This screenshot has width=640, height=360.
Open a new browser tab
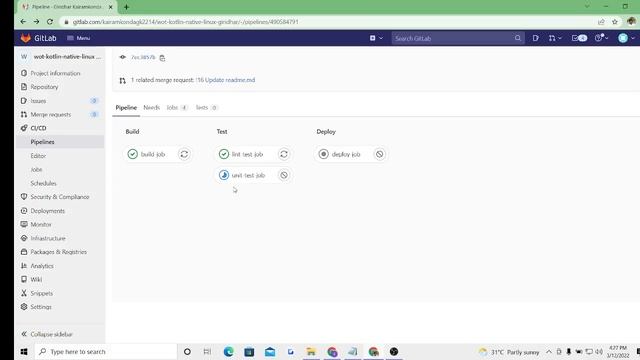pos(126,7)
